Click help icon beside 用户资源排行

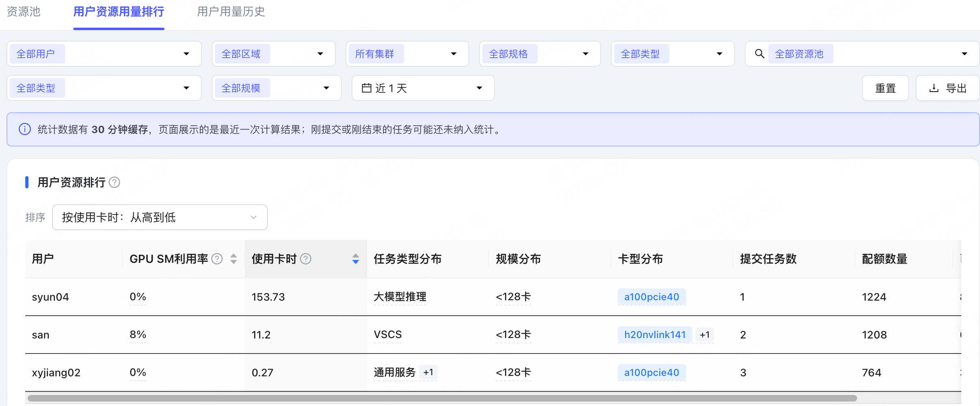click(115, 182)
